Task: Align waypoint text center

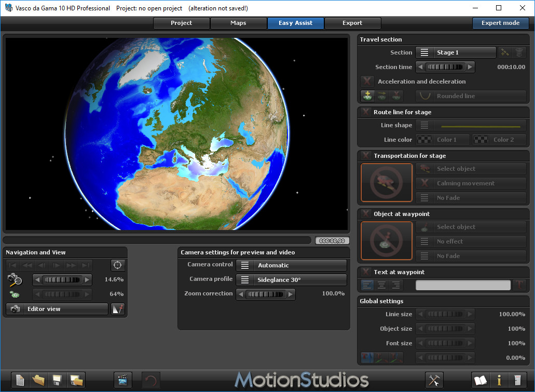Action: click(382, 285)
